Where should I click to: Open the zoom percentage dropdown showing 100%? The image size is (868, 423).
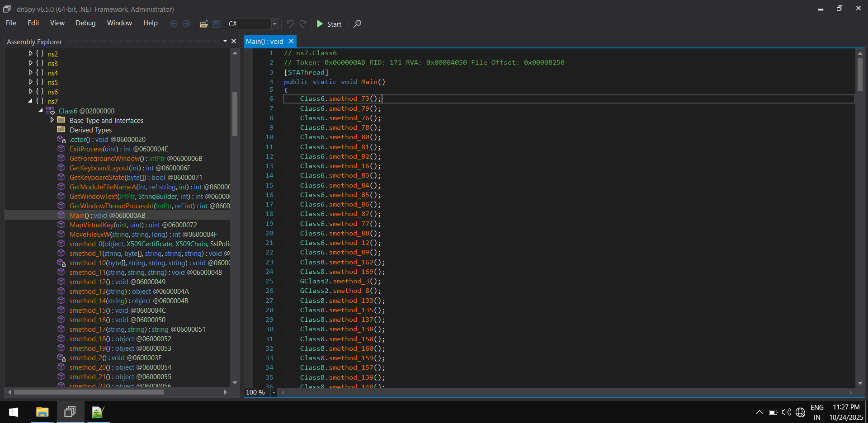(x=274, y=392)
